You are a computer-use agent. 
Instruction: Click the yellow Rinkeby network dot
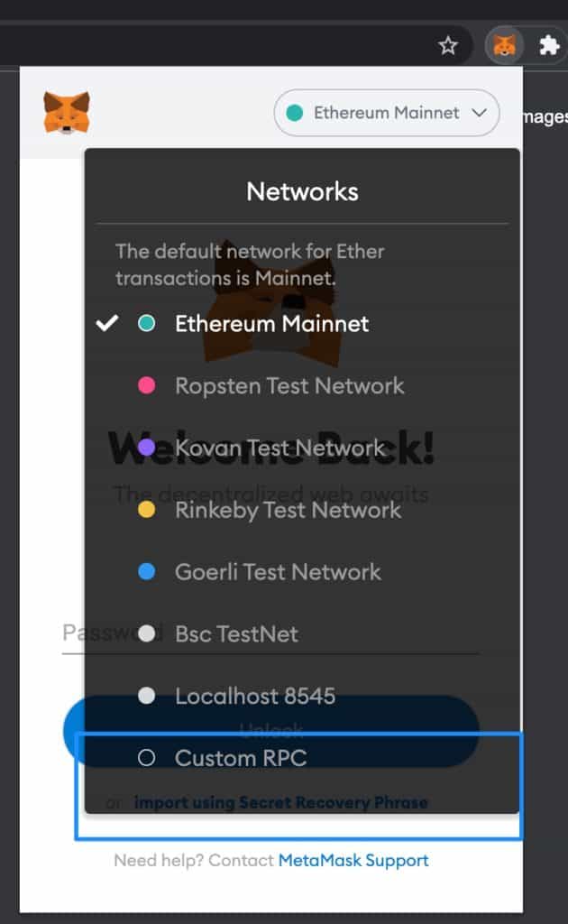click(147, 510)
